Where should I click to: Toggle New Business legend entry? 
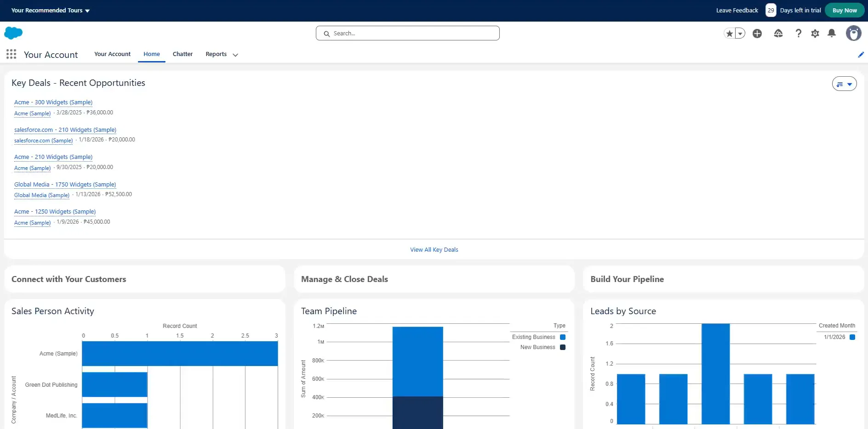point(542,347)
